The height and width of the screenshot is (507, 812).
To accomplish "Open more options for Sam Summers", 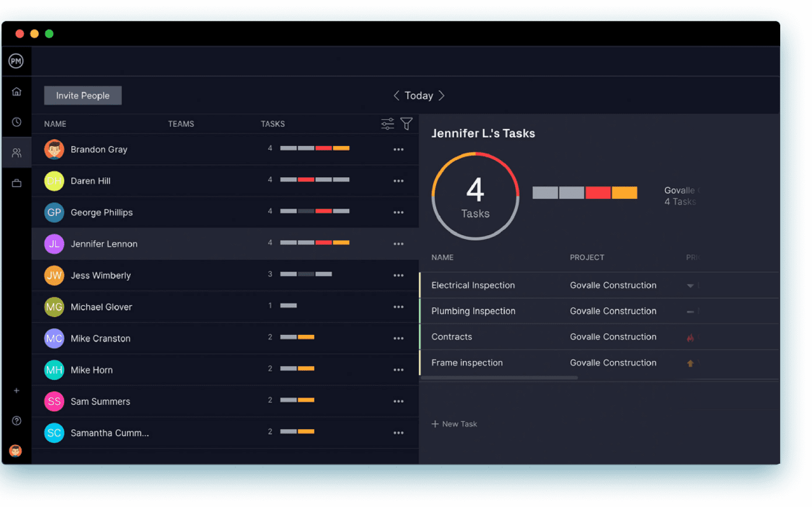I will tap(399, 401).
